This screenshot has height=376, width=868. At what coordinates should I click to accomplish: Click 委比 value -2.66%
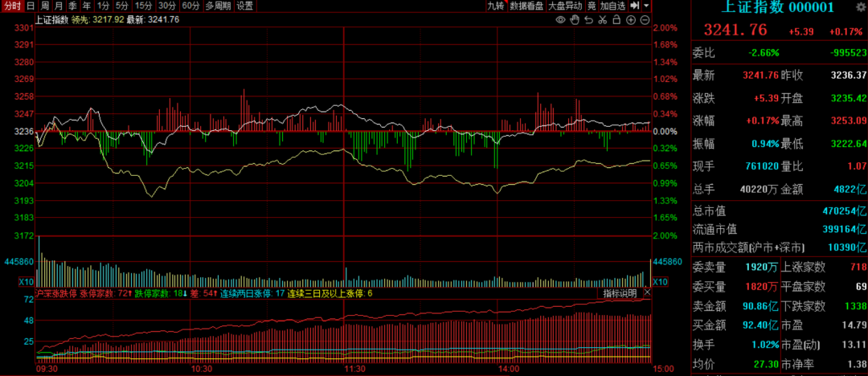coord(764,52)
